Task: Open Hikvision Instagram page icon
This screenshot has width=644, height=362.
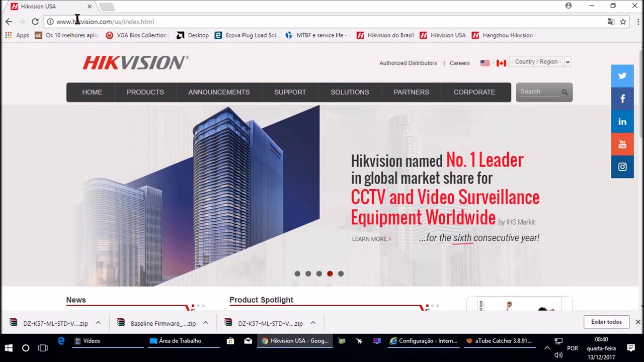Action: [x=622, y=167]
